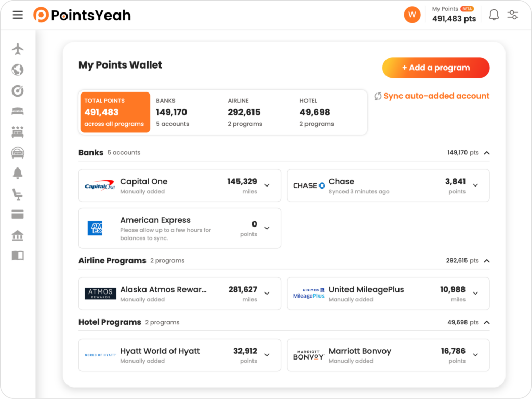This screenshot has width=532, height=399.
Task: Open the globe explore sidebar icon
Action: (18, 70)
